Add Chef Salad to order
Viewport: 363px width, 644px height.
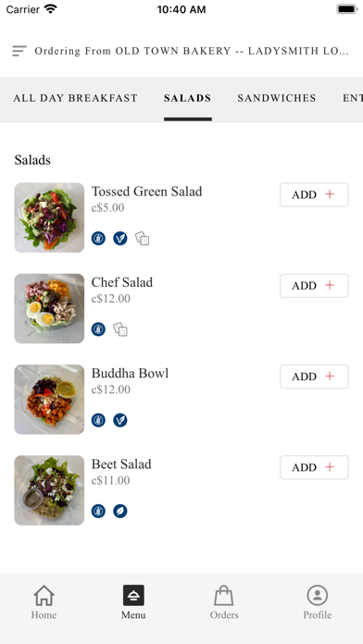point(314,285)
